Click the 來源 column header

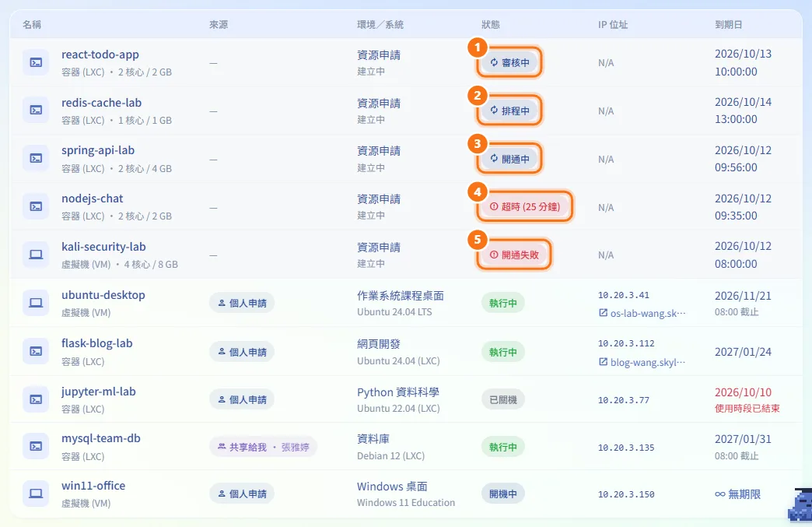pyautogui.click(x=219, y=24)
